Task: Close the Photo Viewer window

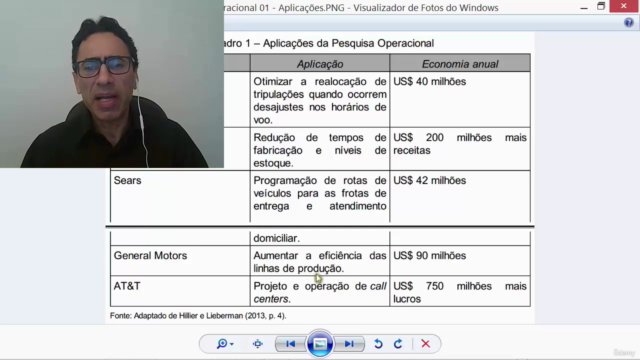Action: [624, 6]
